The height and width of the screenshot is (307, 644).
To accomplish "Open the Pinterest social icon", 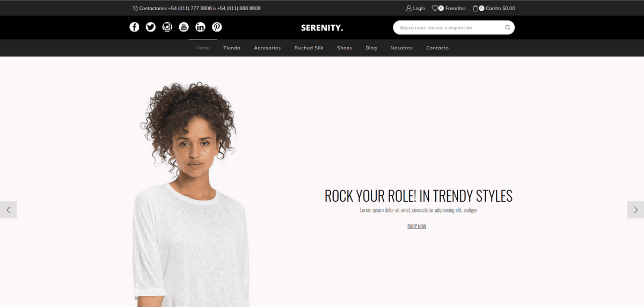I will coord(217,27).
